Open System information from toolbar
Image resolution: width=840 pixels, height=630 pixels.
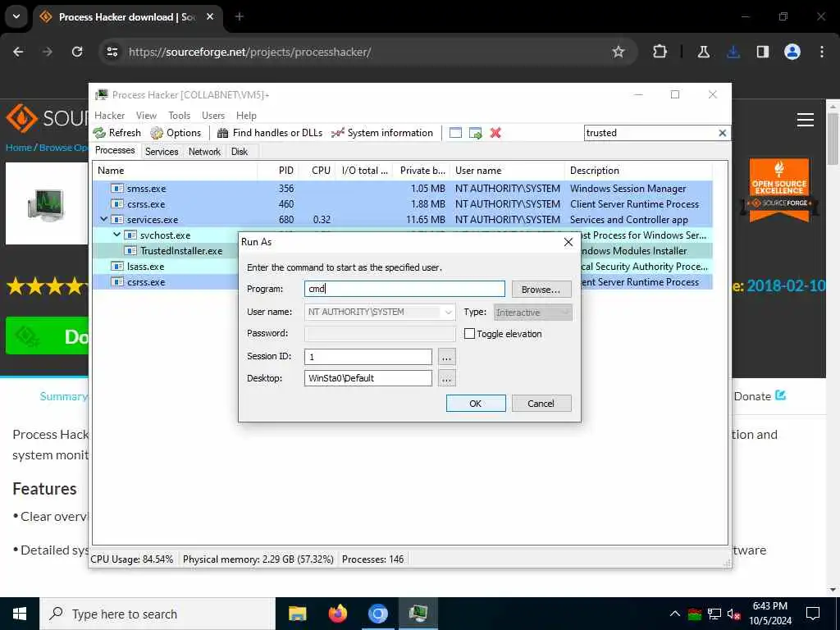[382, 133]
